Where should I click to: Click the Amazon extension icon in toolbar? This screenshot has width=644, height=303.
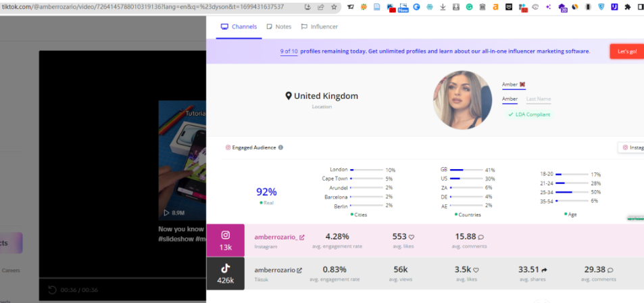click(x=495, y=7)
